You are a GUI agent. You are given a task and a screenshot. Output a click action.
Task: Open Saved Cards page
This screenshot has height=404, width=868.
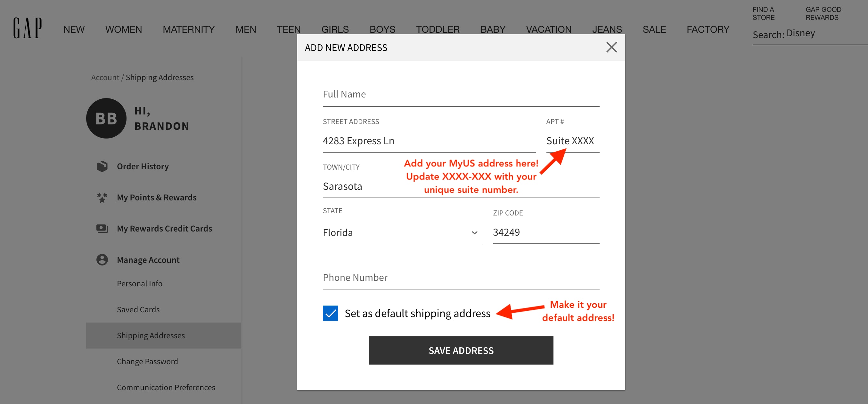tap(138, 309)
